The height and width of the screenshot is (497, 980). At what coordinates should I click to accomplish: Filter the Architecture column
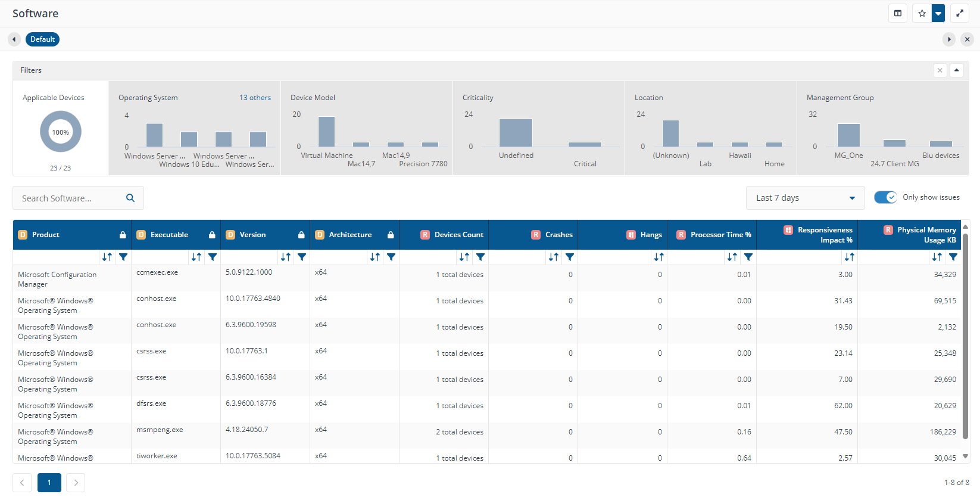tap(391, 257)
